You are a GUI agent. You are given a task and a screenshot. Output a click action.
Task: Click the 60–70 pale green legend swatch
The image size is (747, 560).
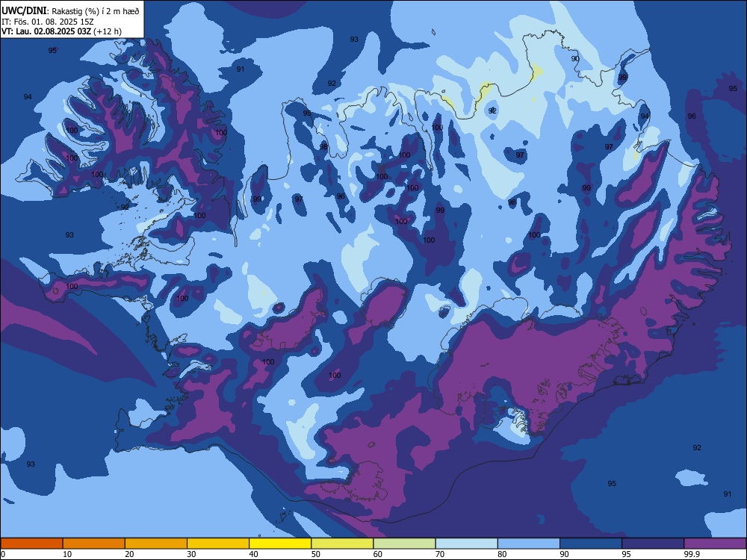pos(404,544)
